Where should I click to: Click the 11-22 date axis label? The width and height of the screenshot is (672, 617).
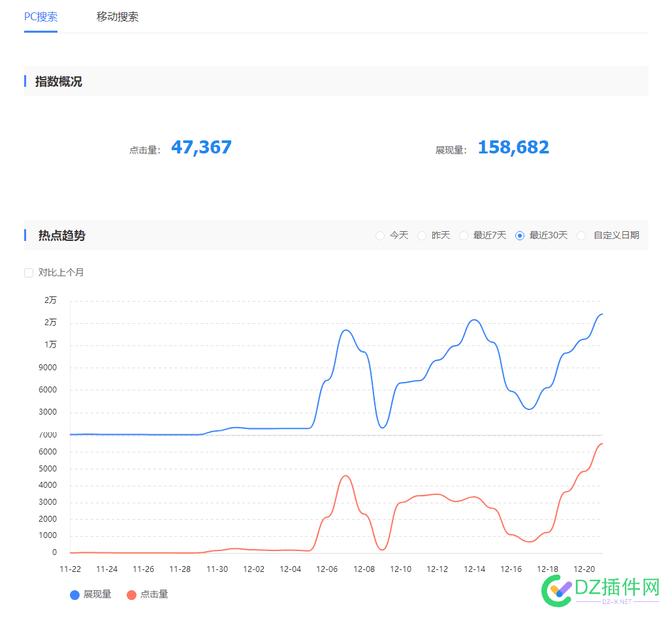tap(71, 569)
